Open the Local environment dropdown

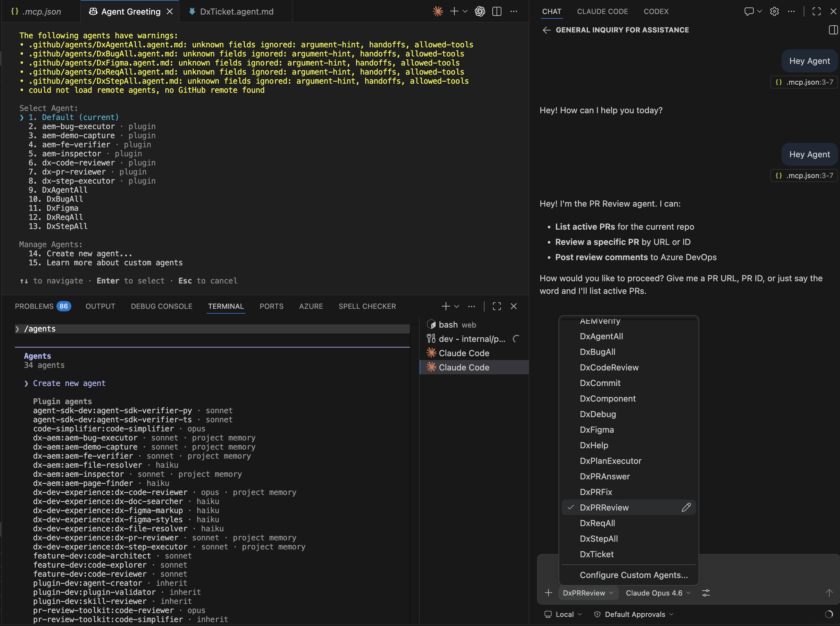tap(564, 614)
